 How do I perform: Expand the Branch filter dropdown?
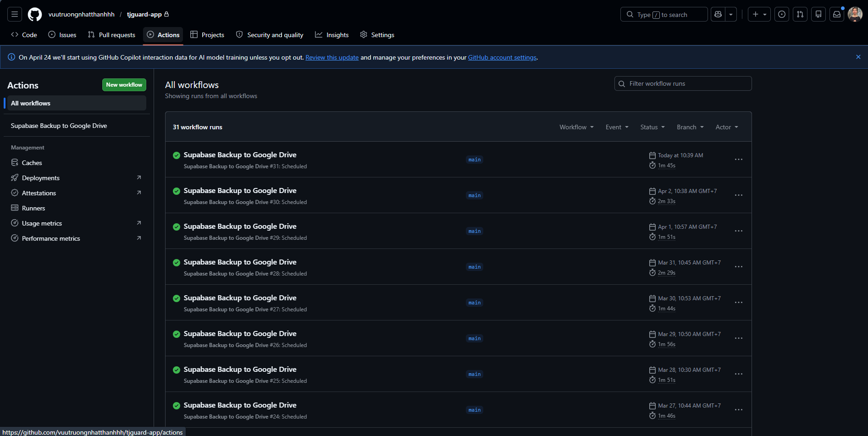pos(690,127)
